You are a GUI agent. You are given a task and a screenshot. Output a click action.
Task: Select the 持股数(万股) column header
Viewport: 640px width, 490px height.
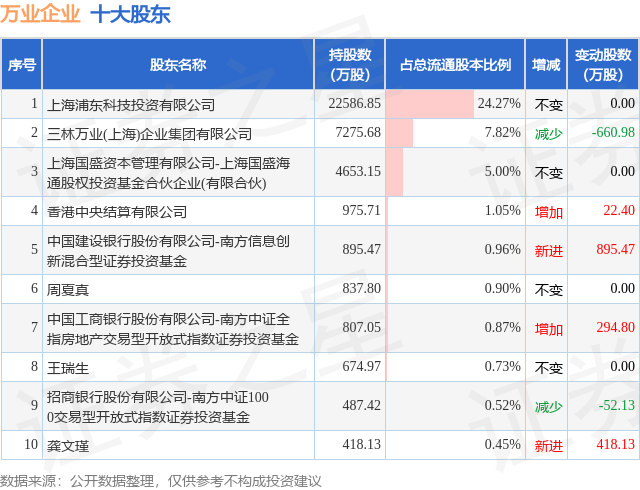coord(350,65)
